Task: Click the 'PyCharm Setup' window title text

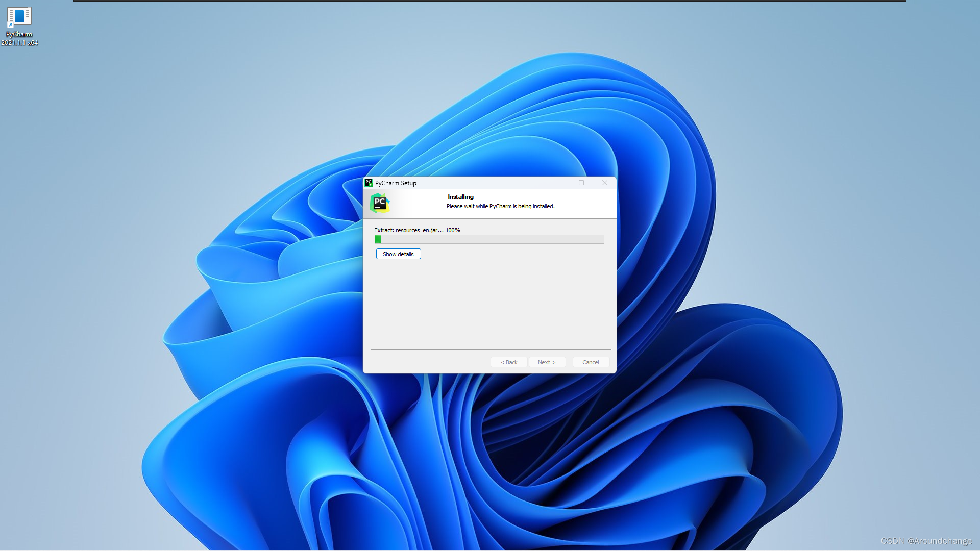Action: [396, 183]
